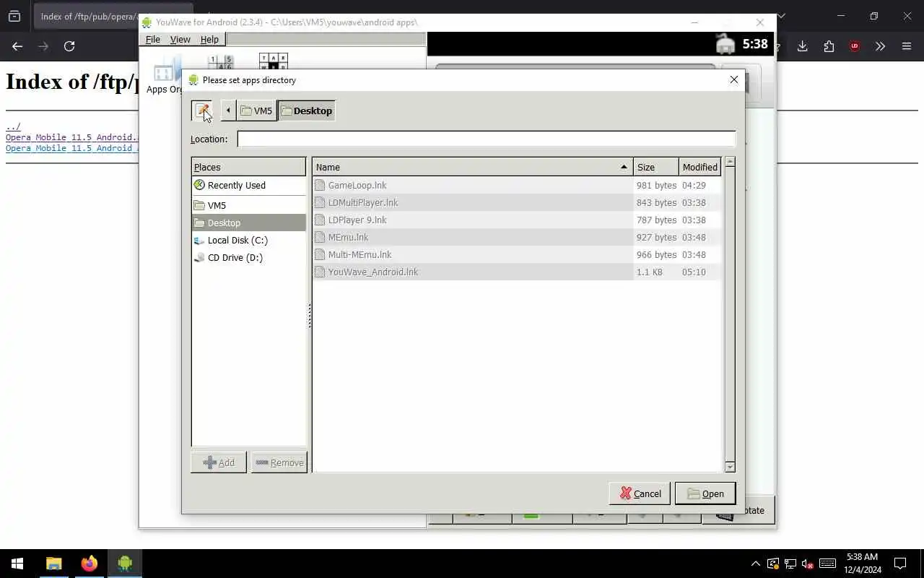This screenshot has height=578, width=924.
Task: Click file list scrollbar down arrow
Action: pyautogui.click(x=730, y=467)
